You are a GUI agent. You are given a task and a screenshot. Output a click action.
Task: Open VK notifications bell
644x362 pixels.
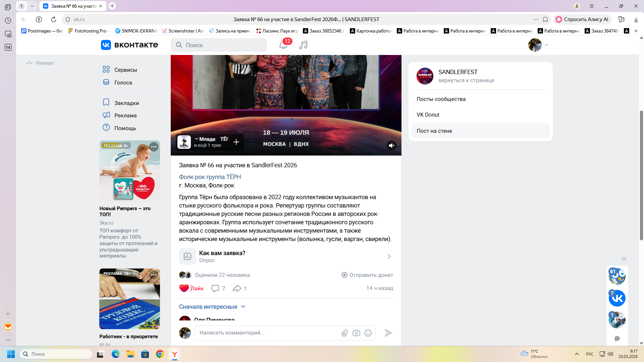(283, 45)
